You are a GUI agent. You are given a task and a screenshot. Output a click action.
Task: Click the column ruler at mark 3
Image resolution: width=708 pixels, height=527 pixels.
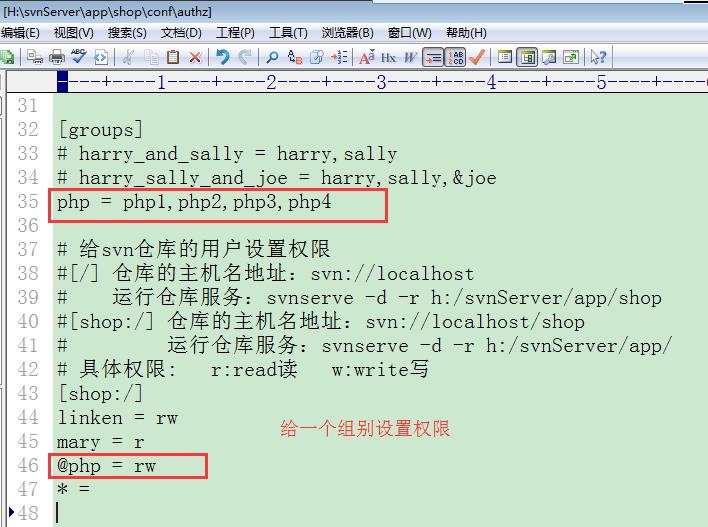coord(382,82)
